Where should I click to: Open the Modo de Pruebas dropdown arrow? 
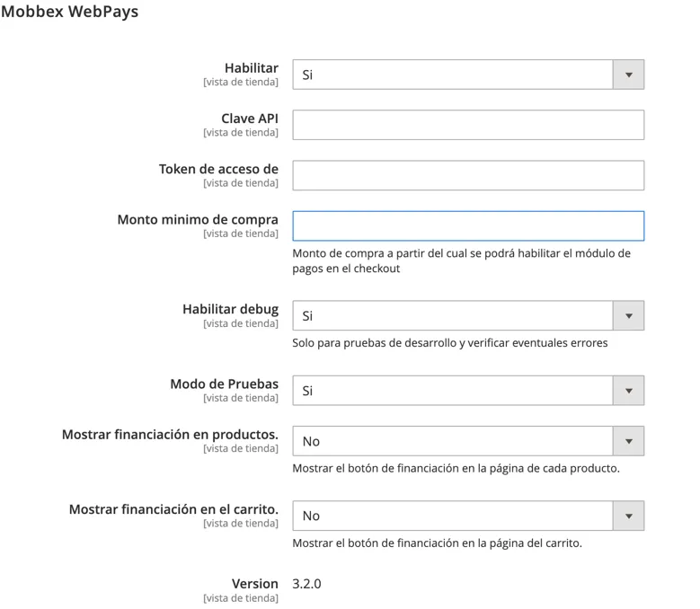click(x=628, y=391)
